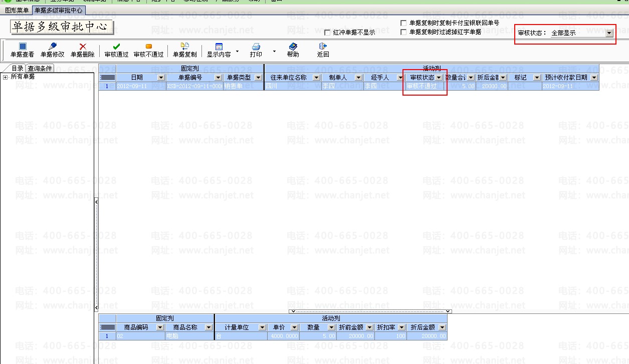This screenshot has height=364, width=629.
Task: Toggle 单据复制时复制卡付宝银联回单号 checkbox
Action: (x=403, y=23)
